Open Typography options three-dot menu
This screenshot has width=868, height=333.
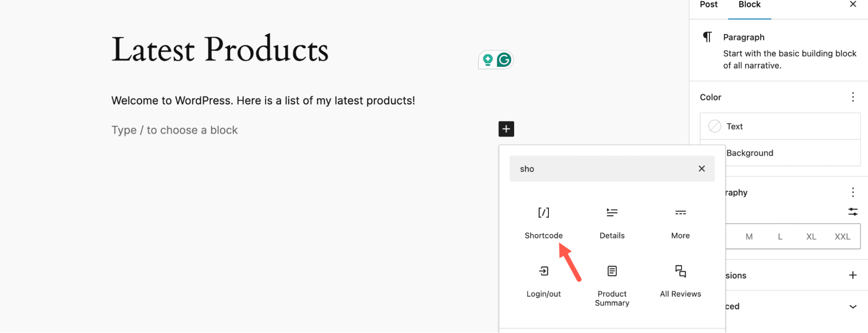[x=853, y=192]
